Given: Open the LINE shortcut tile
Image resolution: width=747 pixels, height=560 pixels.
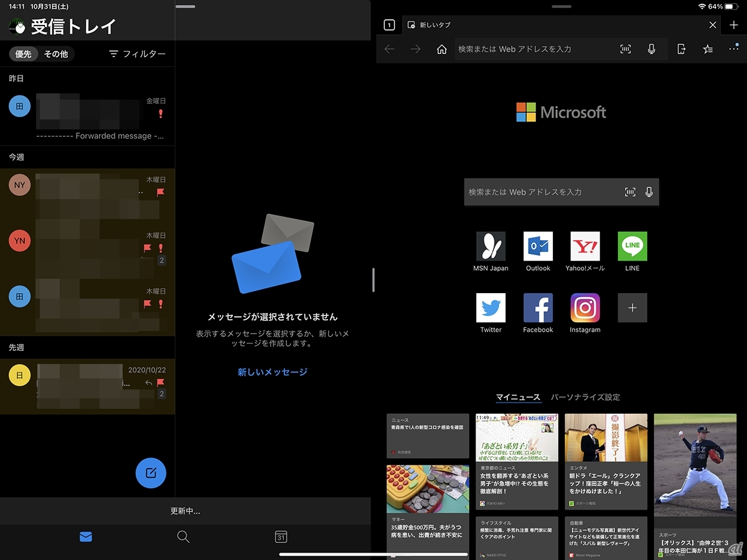Looking at the screenshot, I should pos(632,246).
